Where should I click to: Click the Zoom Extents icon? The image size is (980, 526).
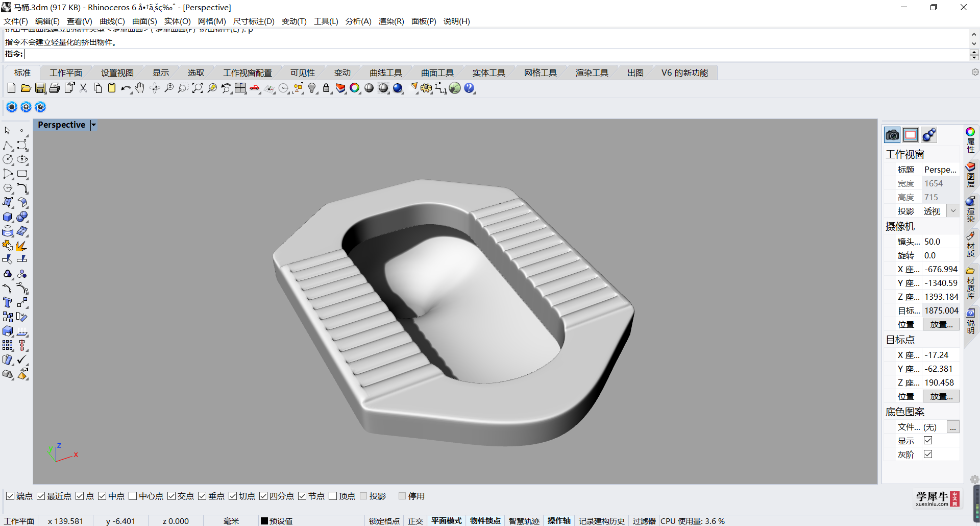(198, 88)
